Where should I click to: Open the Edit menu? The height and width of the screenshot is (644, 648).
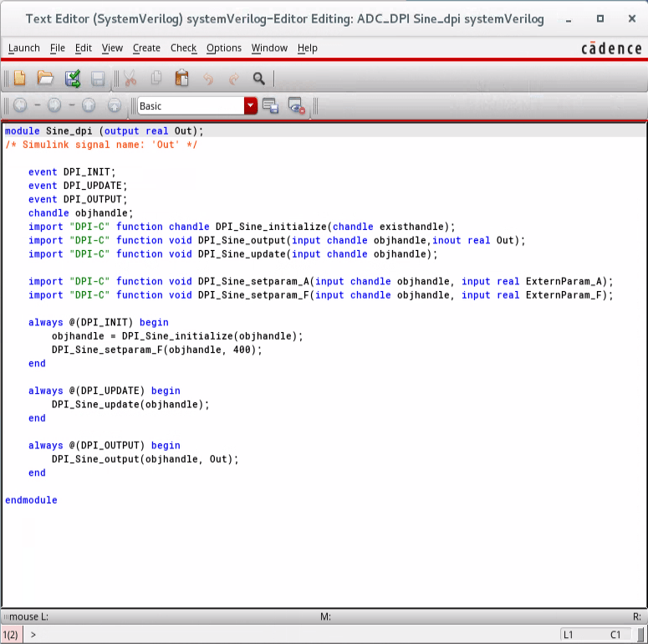pyautogui.click(x=84, y=49)
